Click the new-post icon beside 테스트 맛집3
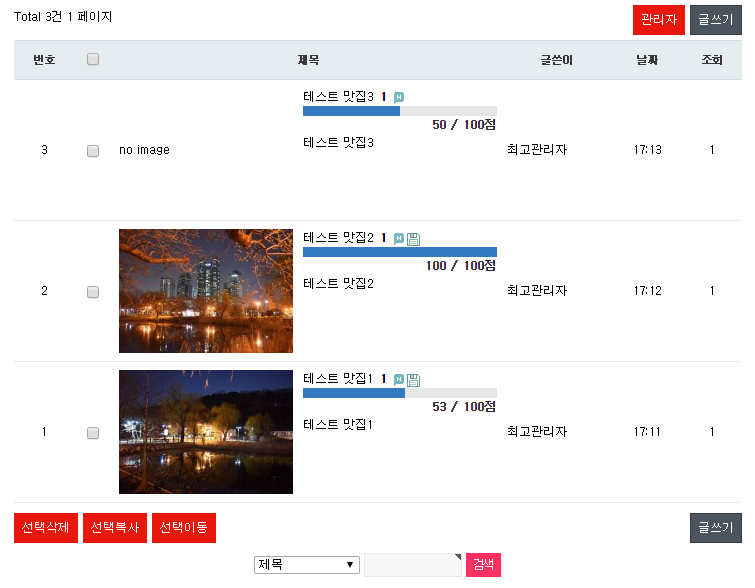 tap(399, 97)
